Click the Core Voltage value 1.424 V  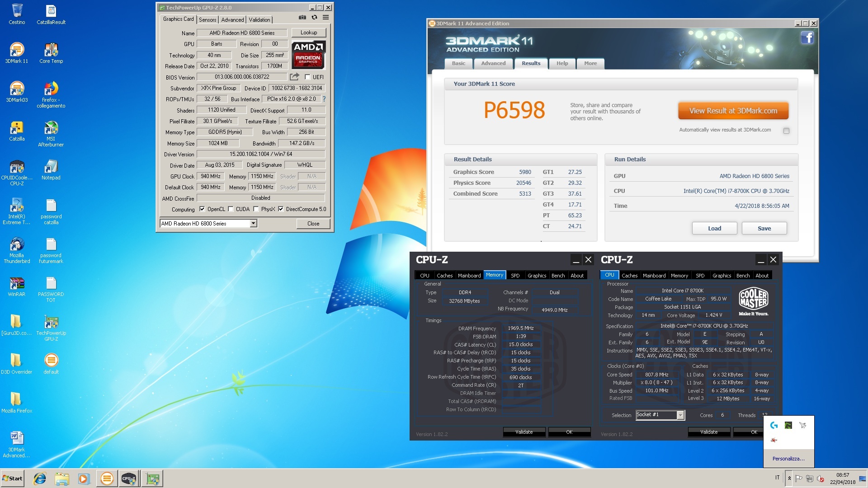point(714,315)
